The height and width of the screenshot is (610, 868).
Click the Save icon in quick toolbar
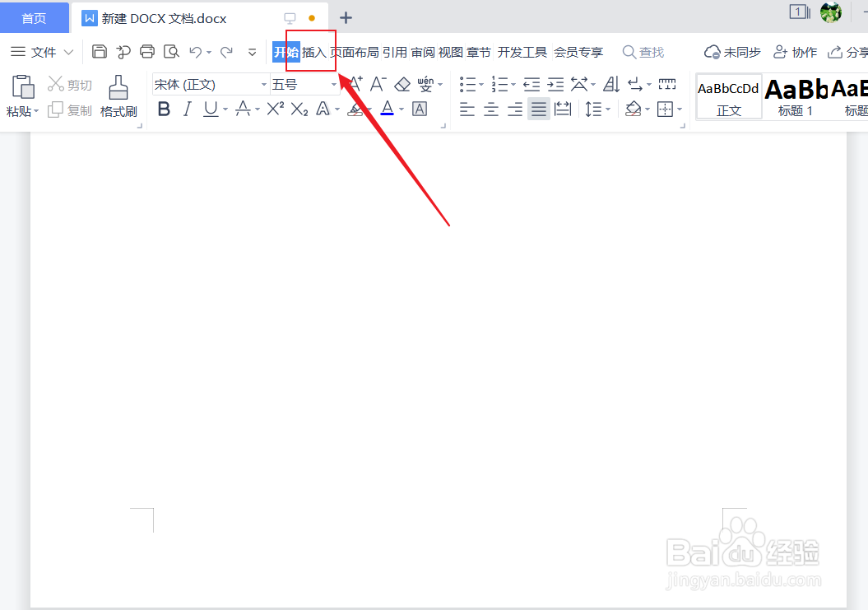click(99, 52)
